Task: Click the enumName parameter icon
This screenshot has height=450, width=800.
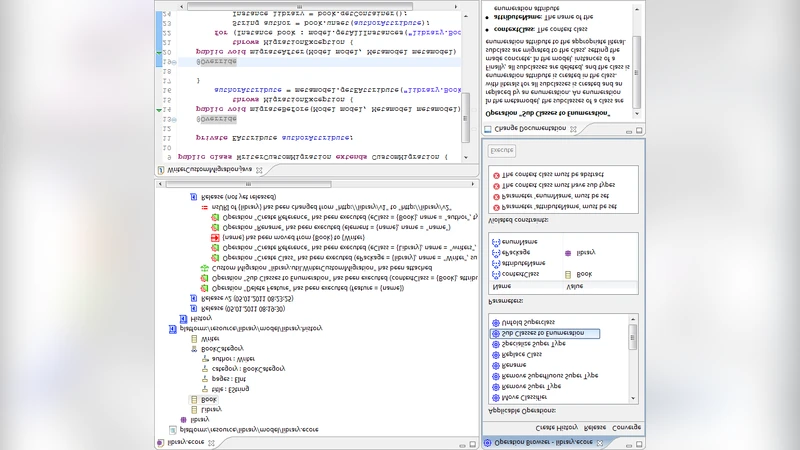Action: click(x=495, y=242)
